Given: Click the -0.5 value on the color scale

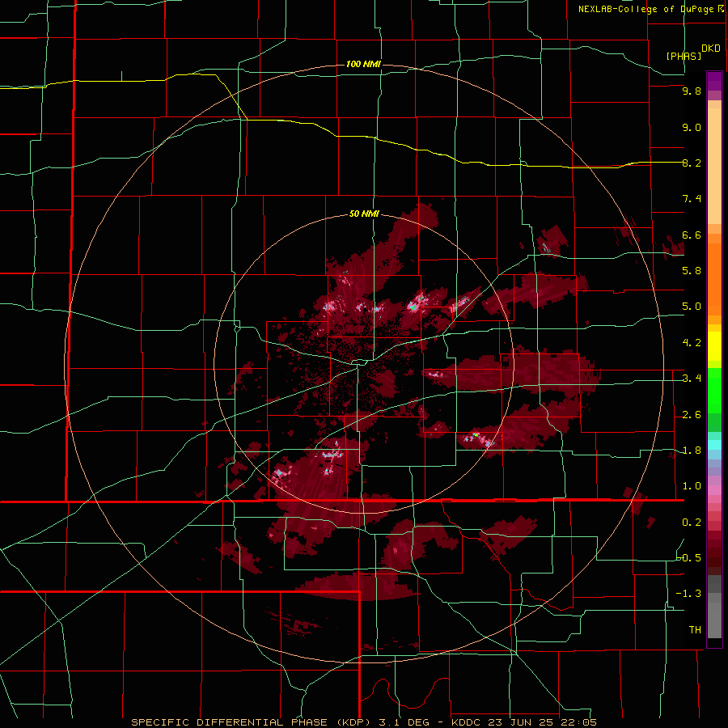Looking at the screenshot, I should (689, 557).
